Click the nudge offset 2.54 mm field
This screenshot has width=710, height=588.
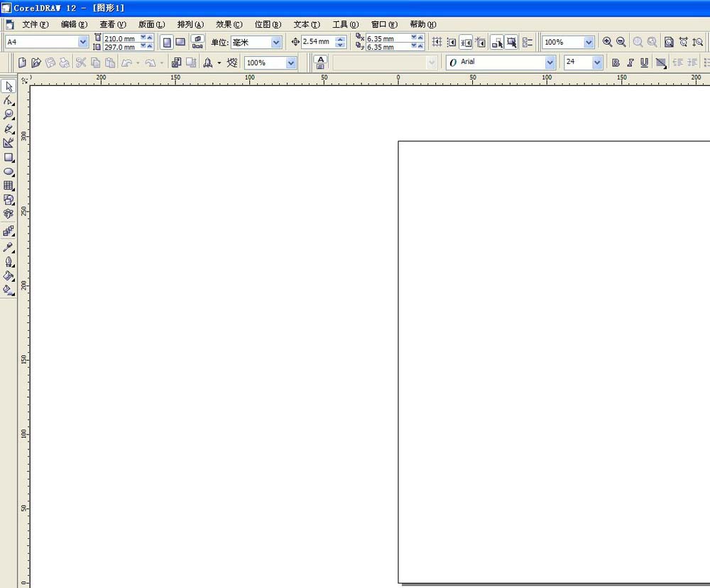318,42
